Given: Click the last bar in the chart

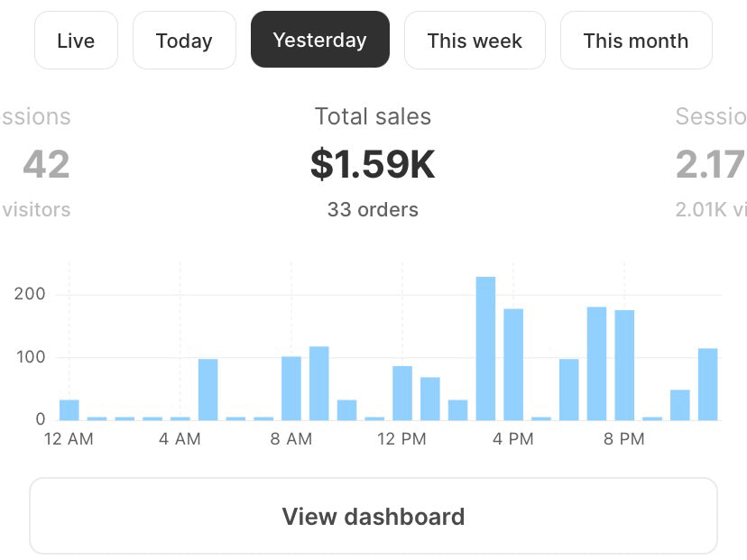Looking at the screenshot, I should click(708, 383).
